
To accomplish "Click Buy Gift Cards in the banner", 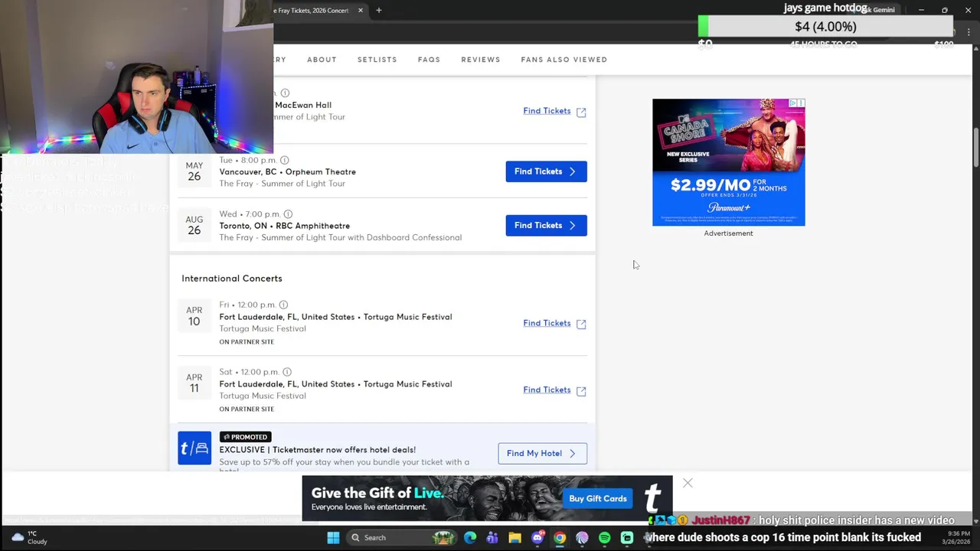I will (598, 499).
